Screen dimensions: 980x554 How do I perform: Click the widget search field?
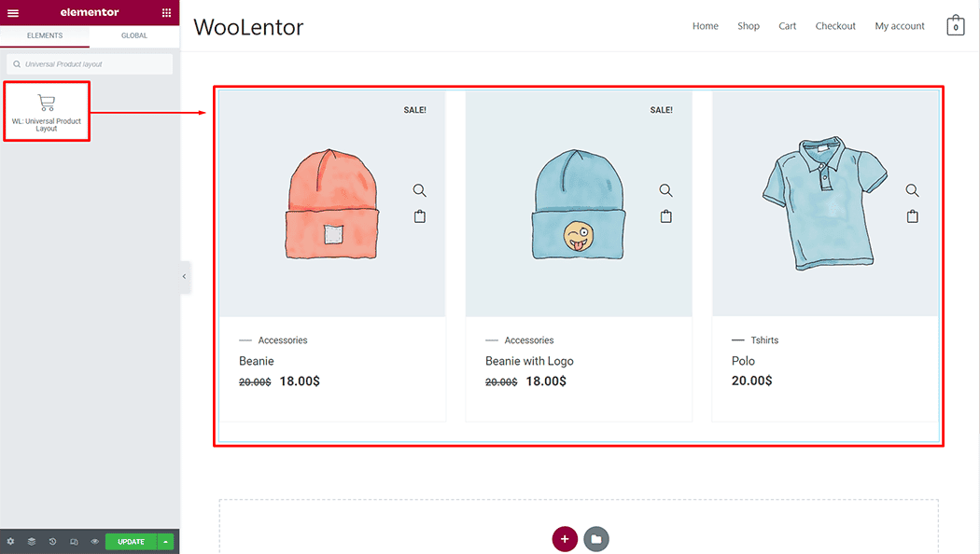(x=90, y=64)
